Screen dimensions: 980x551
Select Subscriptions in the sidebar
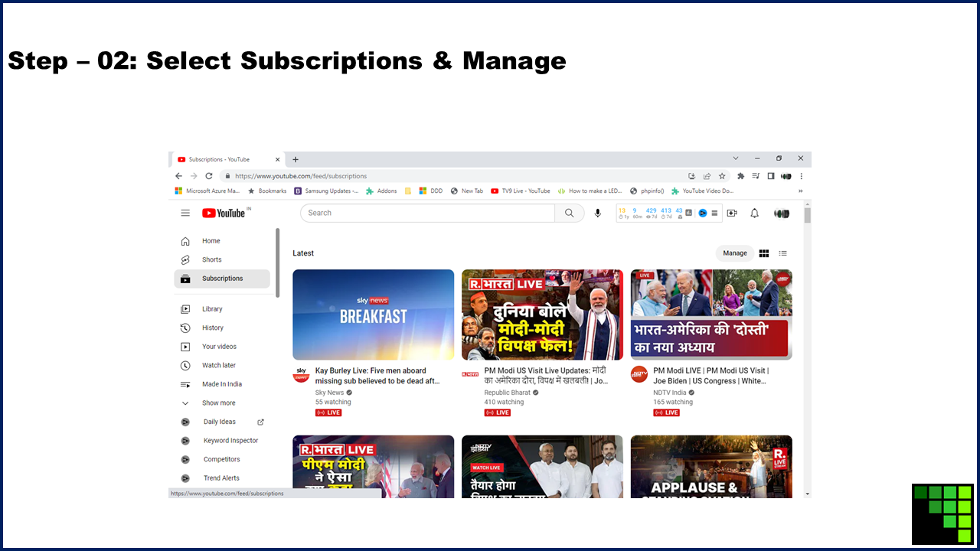pyautogui.click(x=222, y=279)
